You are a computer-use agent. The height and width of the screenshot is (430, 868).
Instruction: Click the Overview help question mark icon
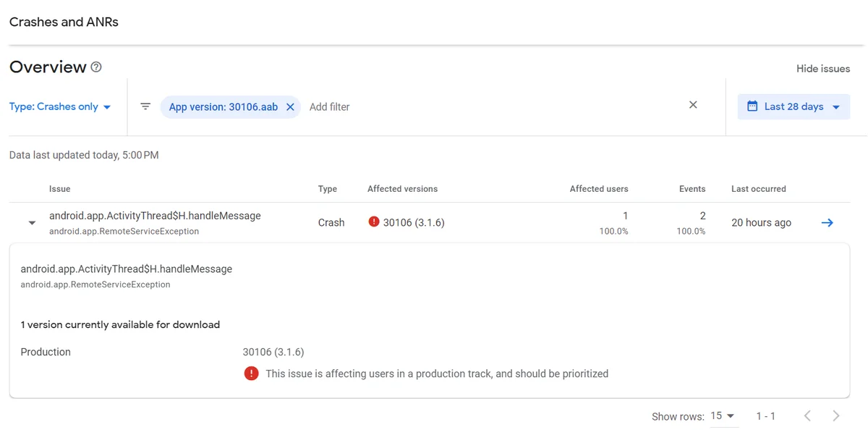[96, 67]
